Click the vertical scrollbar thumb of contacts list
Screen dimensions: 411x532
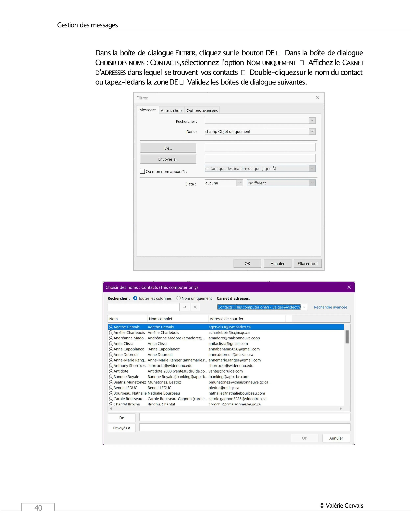pos(347,337)
